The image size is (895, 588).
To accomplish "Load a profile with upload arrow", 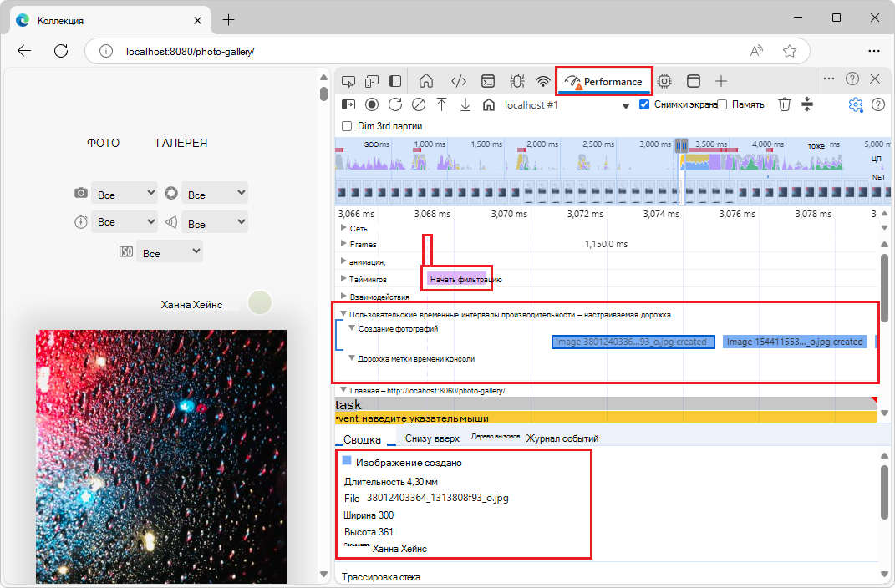I will point(442,104).
